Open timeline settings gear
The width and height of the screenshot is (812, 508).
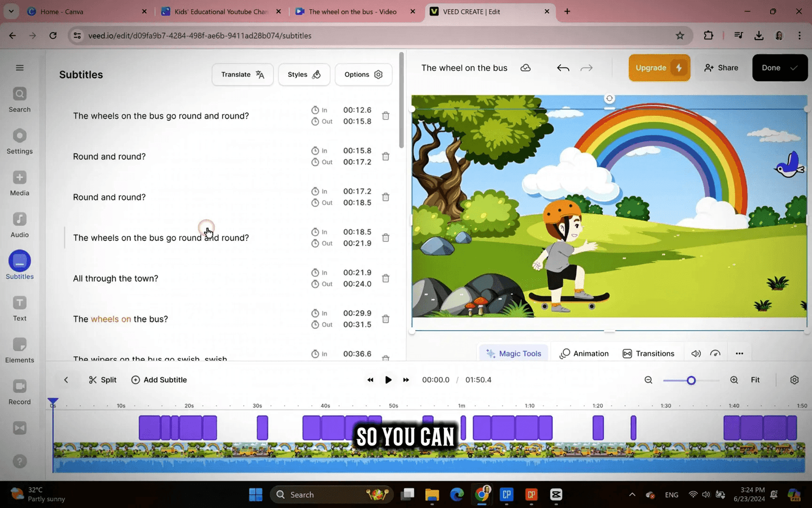[x=795, y=380]
